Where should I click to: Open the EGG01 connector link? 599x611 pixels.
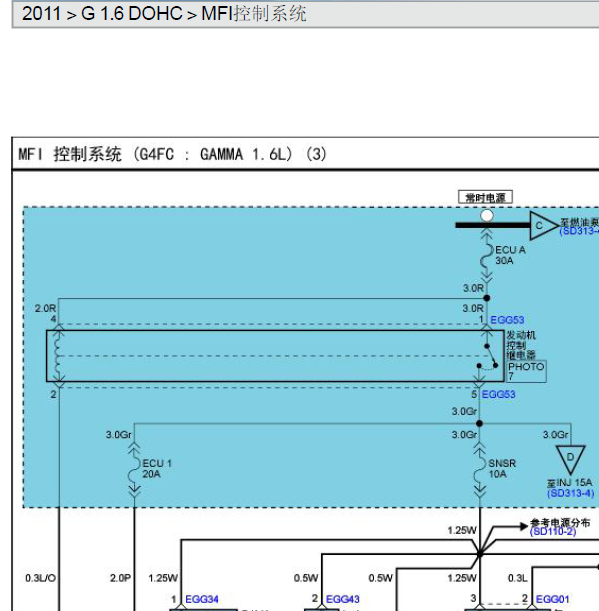pos(553,599)
